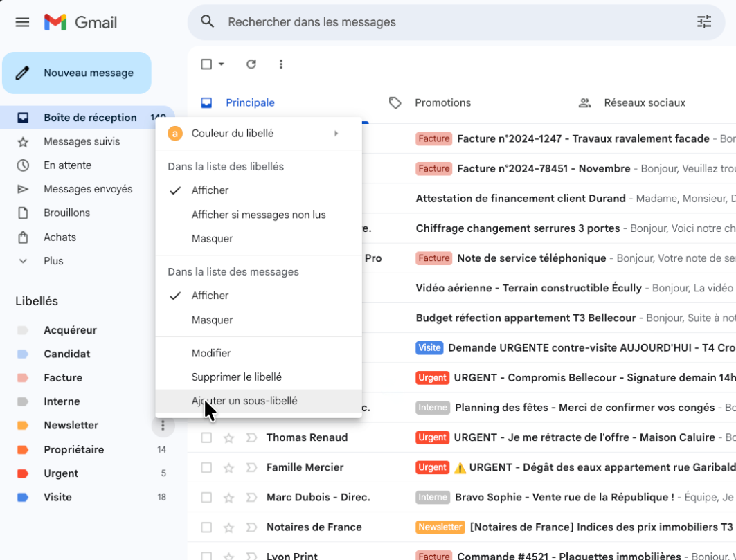Select Supprimer le libellé option
The width and height of the screenshot is (736, 560).
click(x=236, y=377)
